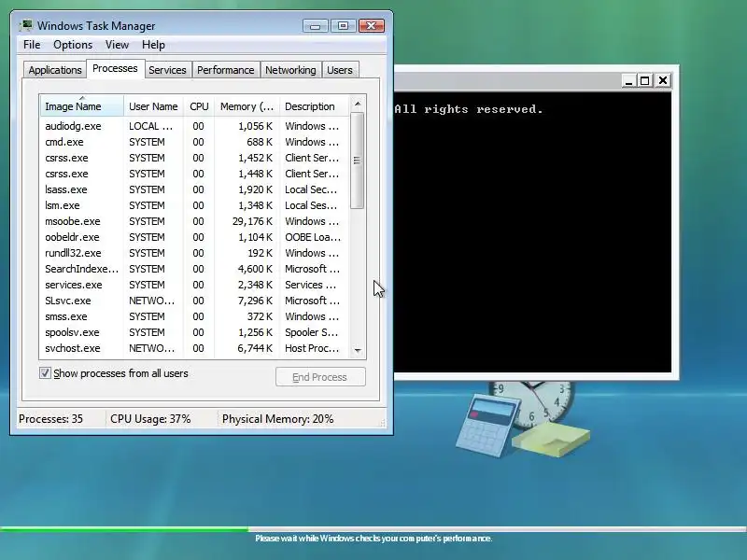The width and height of the screenshot is (747, 560).
Task: Toggle Show processes from all users
Action: [x=45, y=372]
